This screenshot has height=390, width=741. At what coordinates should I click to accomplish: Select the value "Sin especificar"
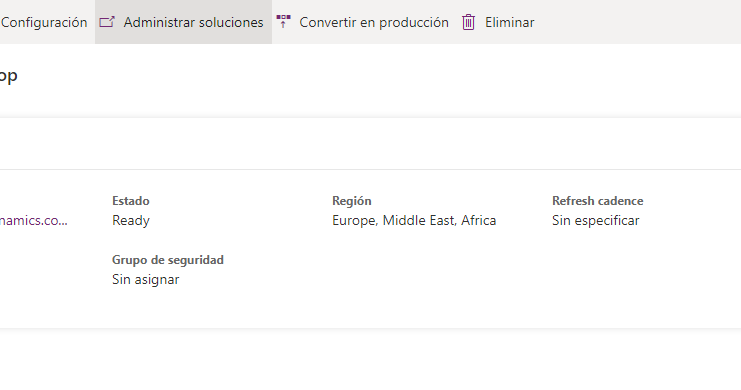[x=595, y=221]
